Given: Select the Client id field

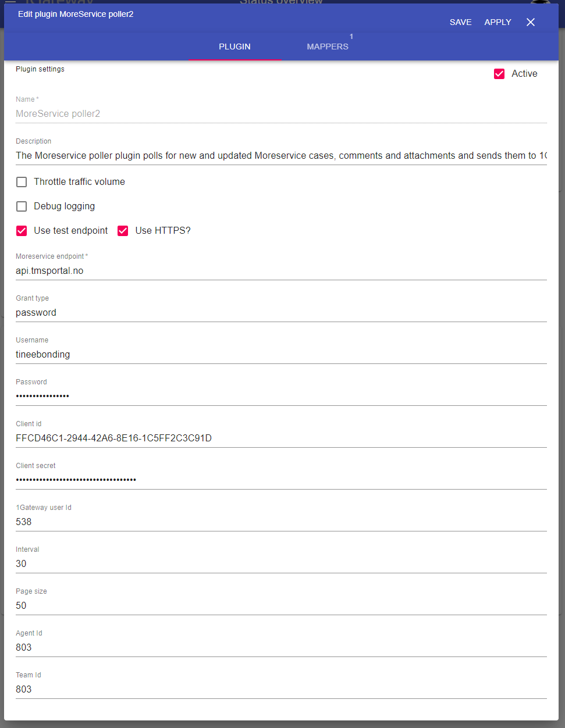Looking at the screenshot, I should (281, 438).
